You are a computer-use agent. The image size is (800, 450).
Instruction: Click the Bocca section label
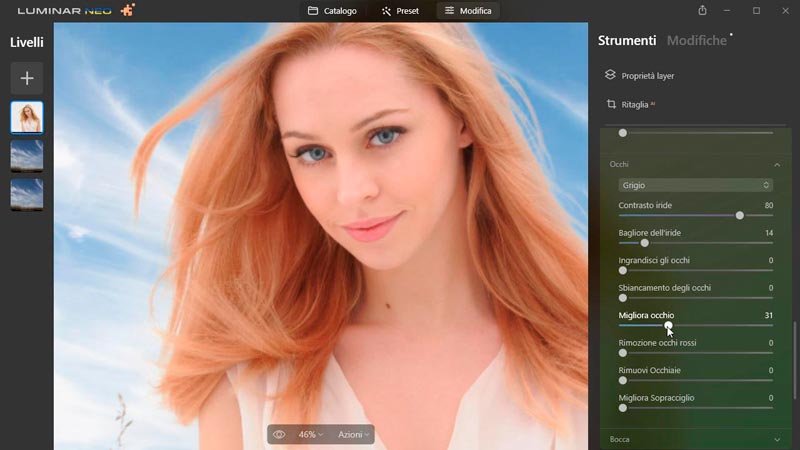[x=619, y=439]
